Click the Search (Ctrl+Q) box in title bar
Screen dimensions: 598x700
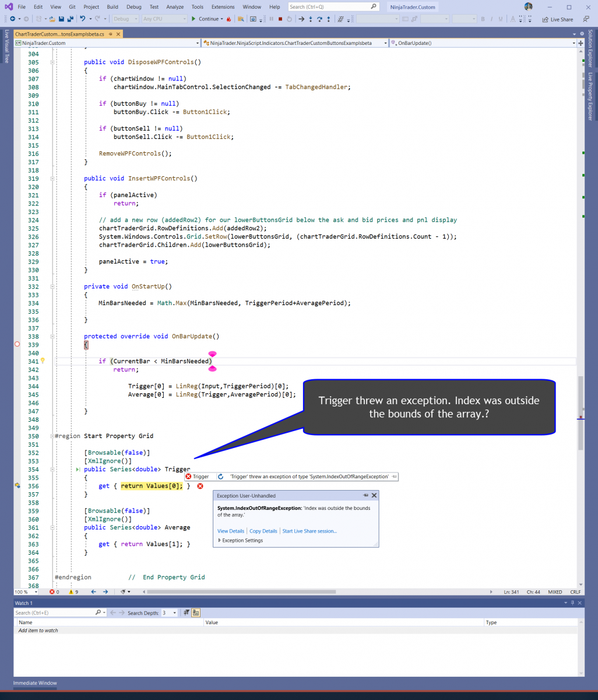(334, 7)
